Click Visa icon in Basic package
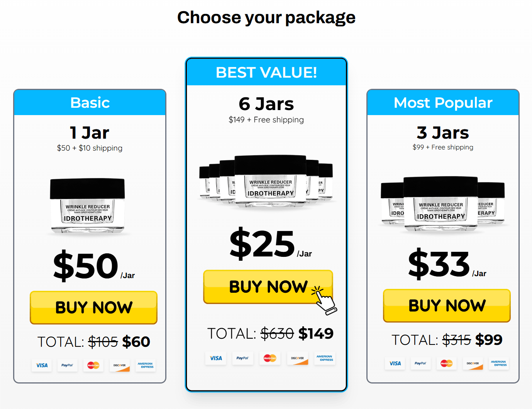 [42, 365]
